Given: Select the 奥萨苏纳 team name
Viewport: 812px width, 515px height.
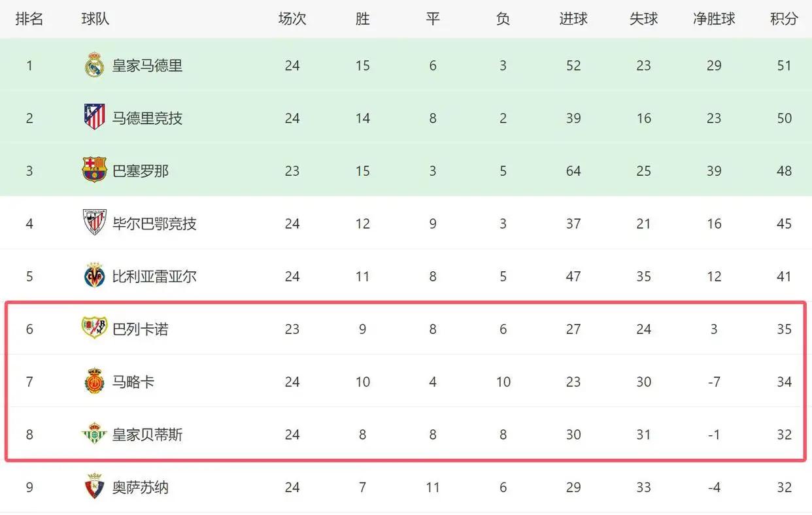Looking at the screenshot, I should tap(140, 487).
